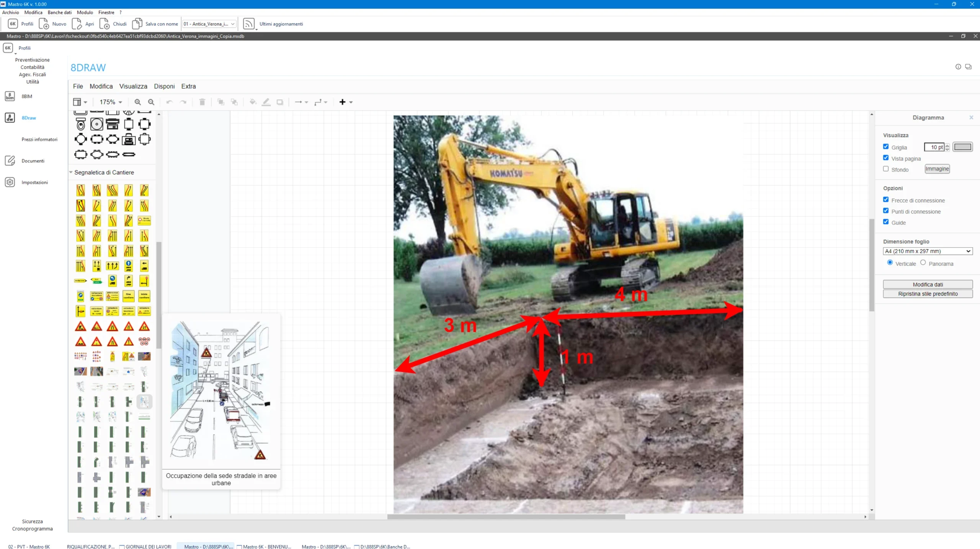Click the Ultimi aggiornamenti feed icon
980x549 pixels.
pos(249,24)
